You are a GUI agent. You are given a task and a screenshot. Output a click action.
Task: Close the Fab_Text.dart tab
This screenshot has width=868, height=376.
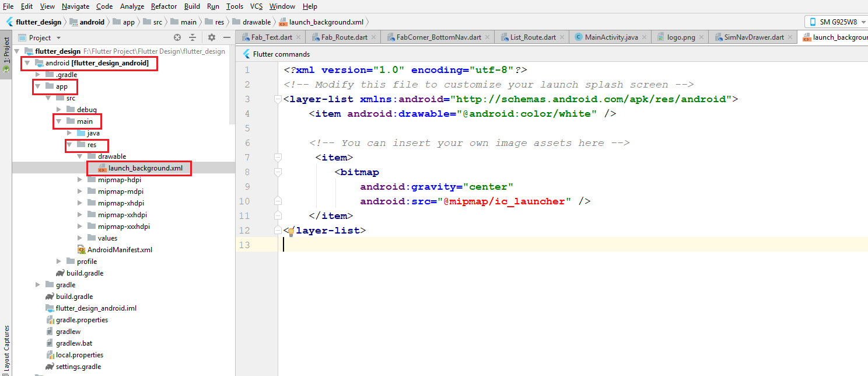(x=298, y=37)
